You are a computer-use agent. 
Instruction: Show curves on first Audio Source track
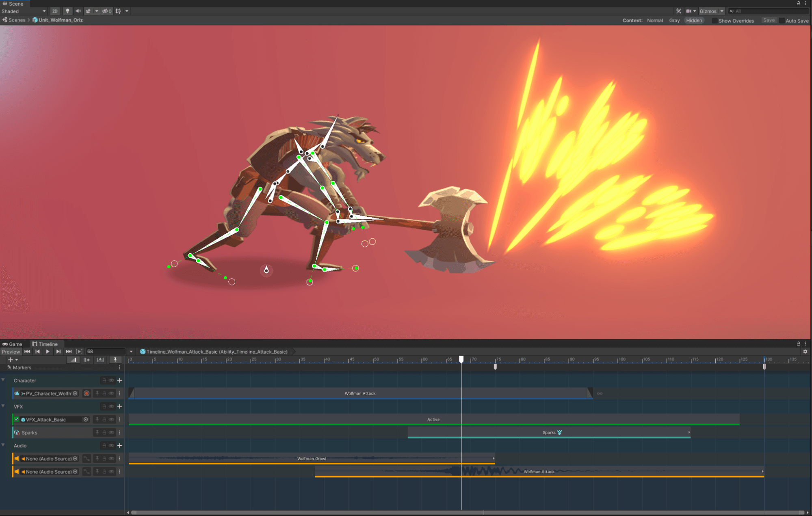[x=87, y=459]
